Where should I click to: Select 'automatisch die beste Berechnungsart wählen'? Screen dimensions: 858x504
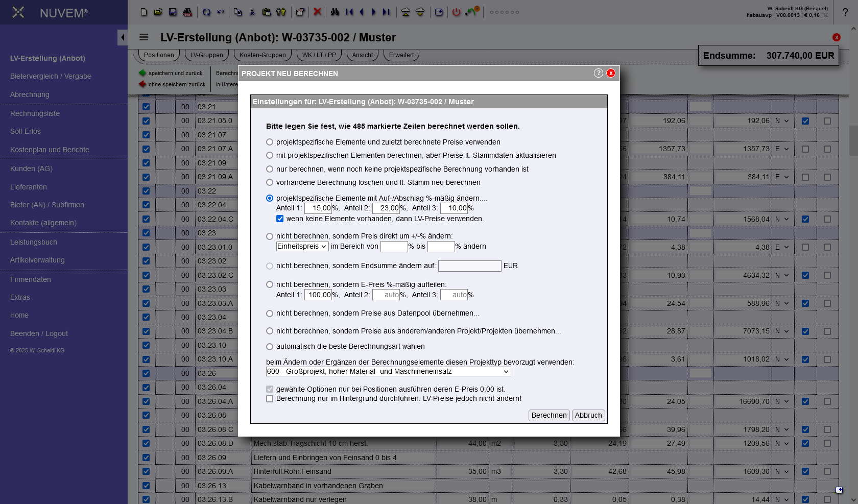click(x=270, y=346)
